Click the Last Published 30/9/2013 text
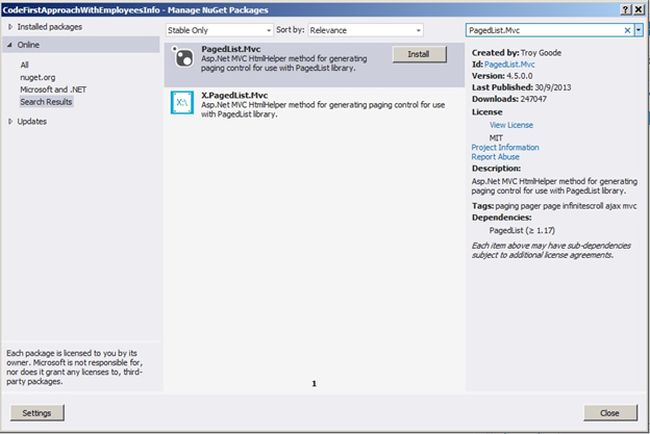This screenshot has height=434, width=650. 521,87
